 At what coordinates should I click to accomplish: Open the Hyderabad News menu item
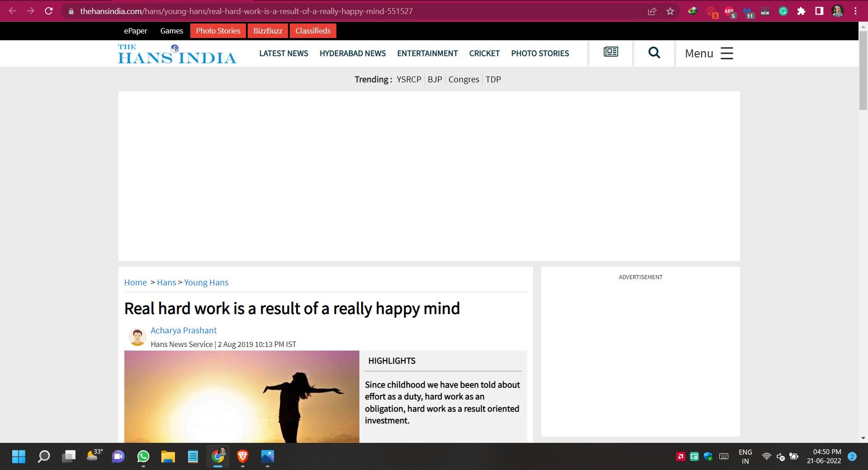352,53
